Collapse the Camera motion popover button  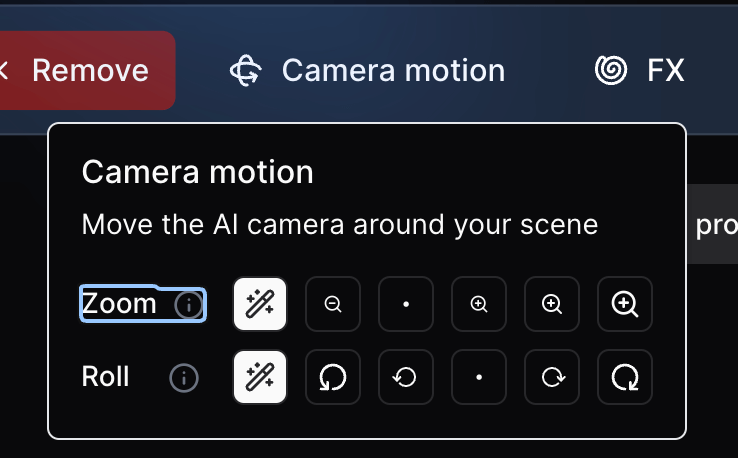tap(367, 71)
